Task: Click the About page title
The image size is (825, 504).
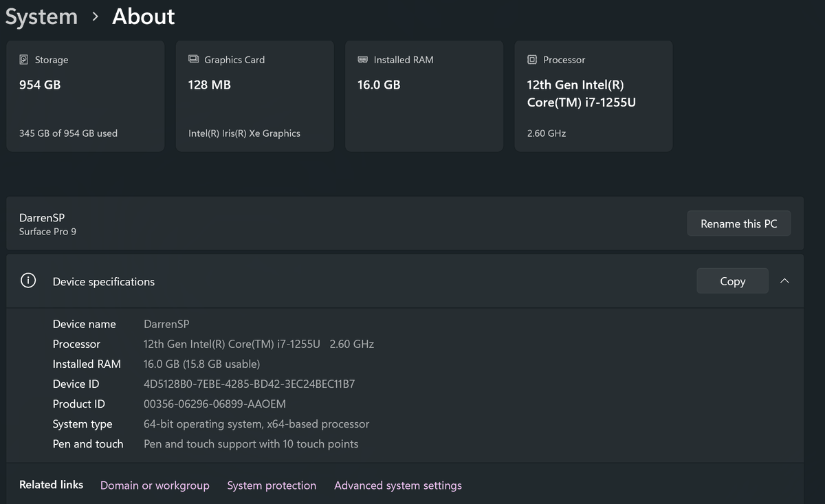Action: (144, 17)
